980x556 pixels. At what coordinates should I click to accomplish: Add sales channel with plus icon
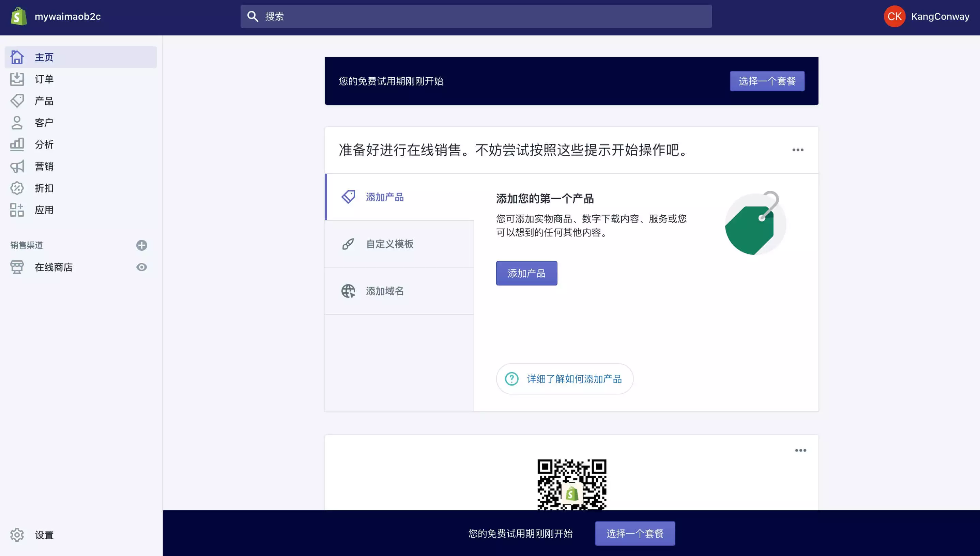tap(142, 245)
